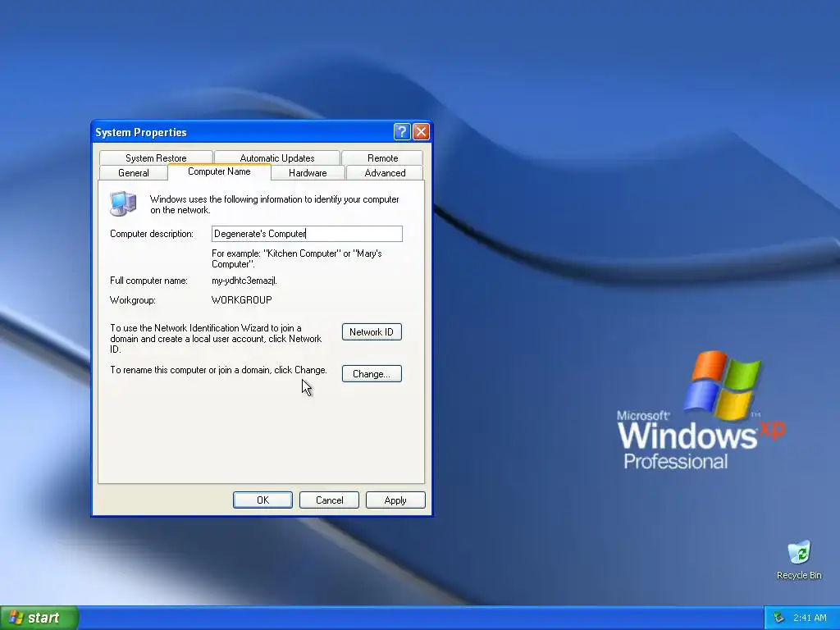
Task: Click the full computer name my-ydhtc3emazjl.
Action: point(244,281)
